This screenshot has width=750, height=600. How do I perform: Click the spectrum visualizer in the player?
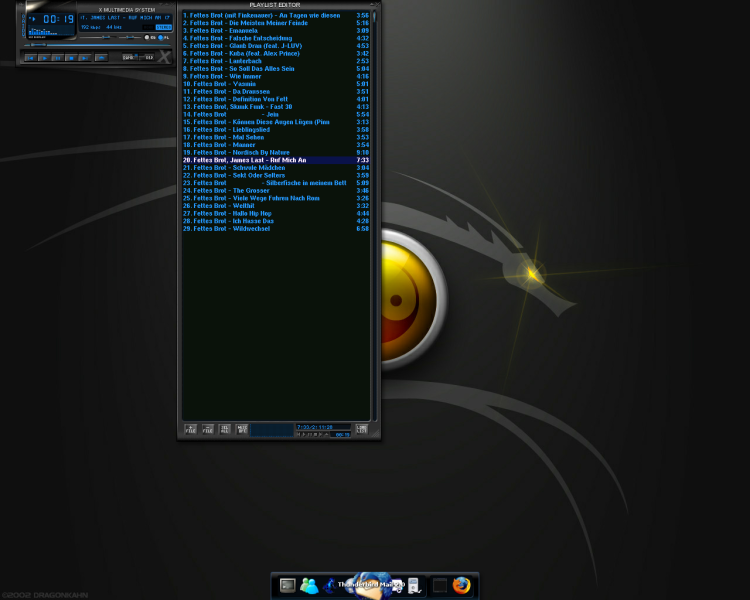tap(51, 31)
